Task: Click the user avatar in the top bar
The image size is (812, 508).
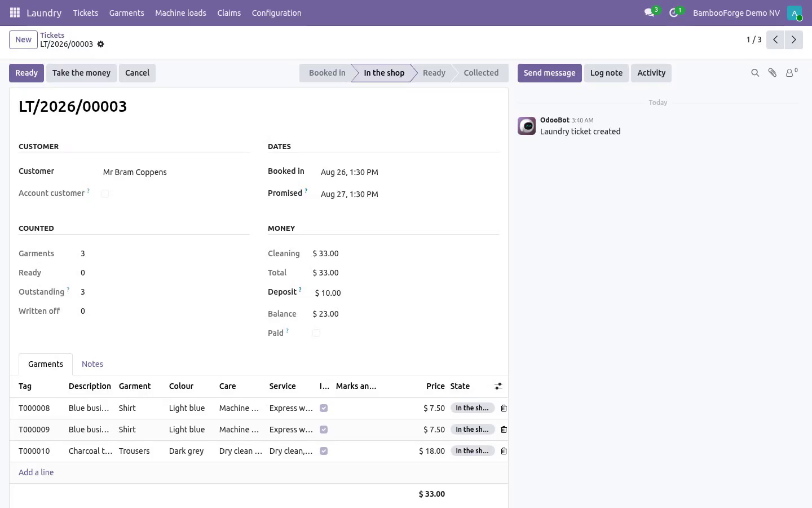Action: pos(795,13)
